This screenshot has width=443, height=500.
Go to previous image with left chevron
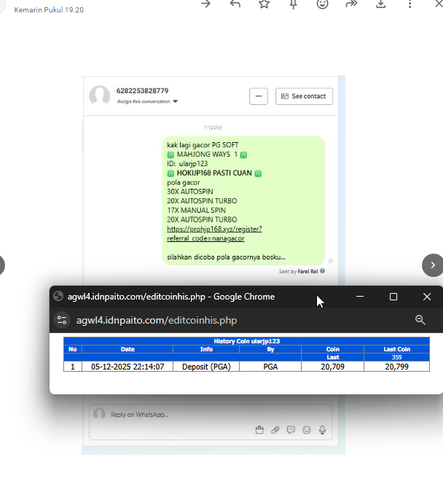pyautogui.click(x=2, y=265)
